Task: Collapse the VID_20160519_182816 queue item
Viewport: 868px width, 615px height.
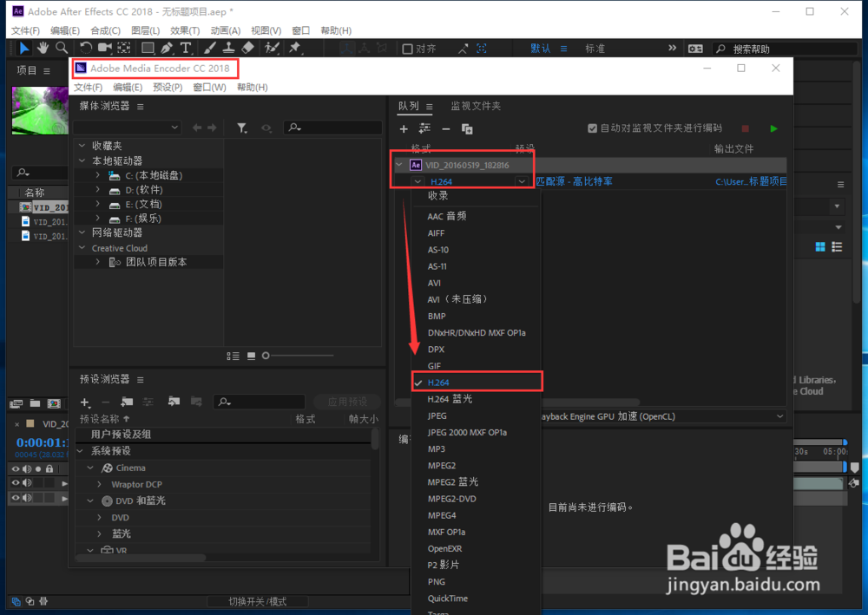Action: click(399, 163)
